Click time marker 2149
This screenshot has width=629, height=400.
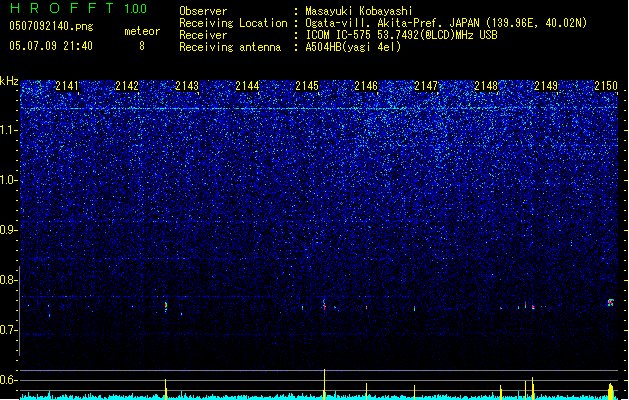click(546, 85)
